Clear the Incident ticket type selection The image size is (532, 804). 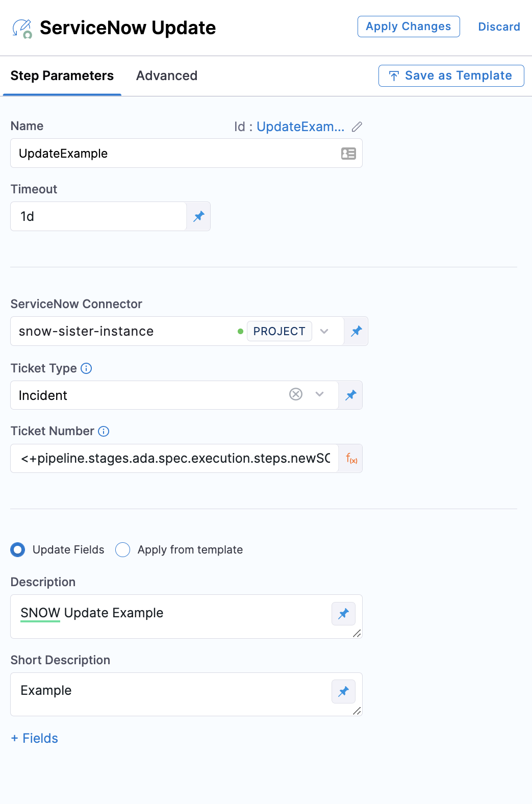pyautogui.click(x=296, y=394)
